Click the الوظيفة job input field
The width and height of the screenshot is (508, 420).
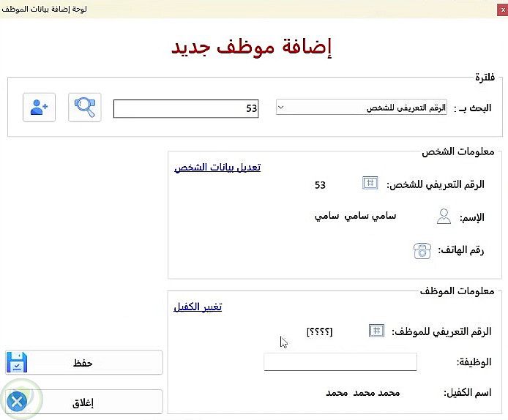click(340, 361)
